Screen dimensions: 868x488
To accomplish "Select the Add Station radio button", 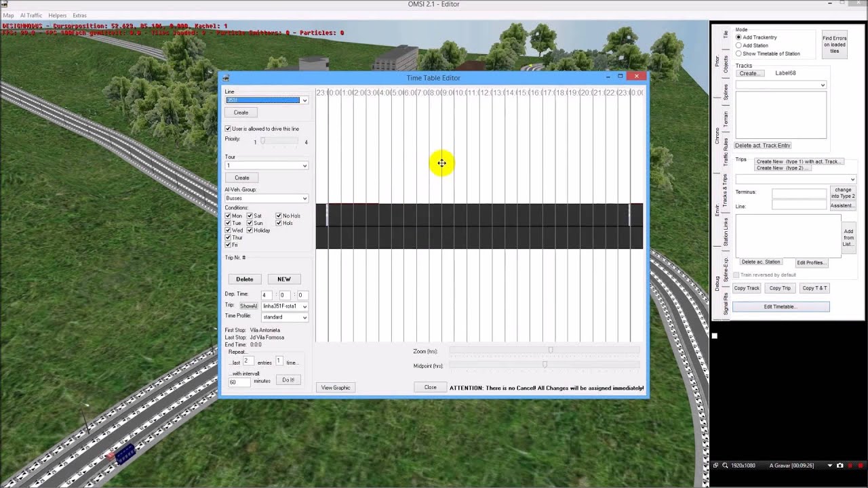I will click(x=738, y=45).
